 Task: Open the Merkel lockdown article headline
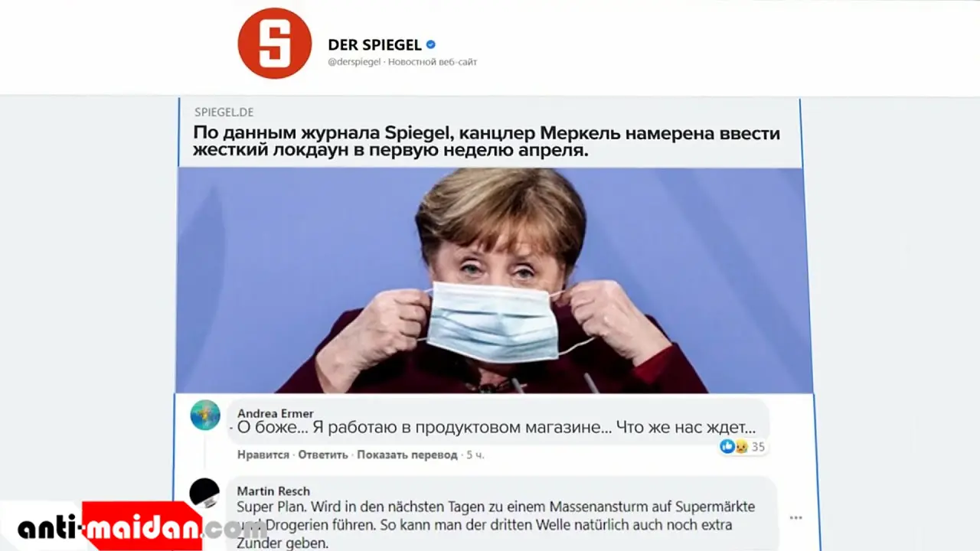(487, 142)
